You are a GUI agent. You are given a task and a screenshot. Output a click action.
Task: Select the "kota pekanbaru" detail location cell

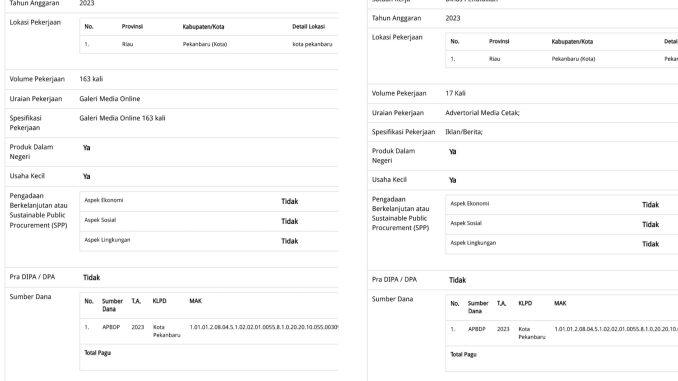pyautogui.click(x=312, y=44)
